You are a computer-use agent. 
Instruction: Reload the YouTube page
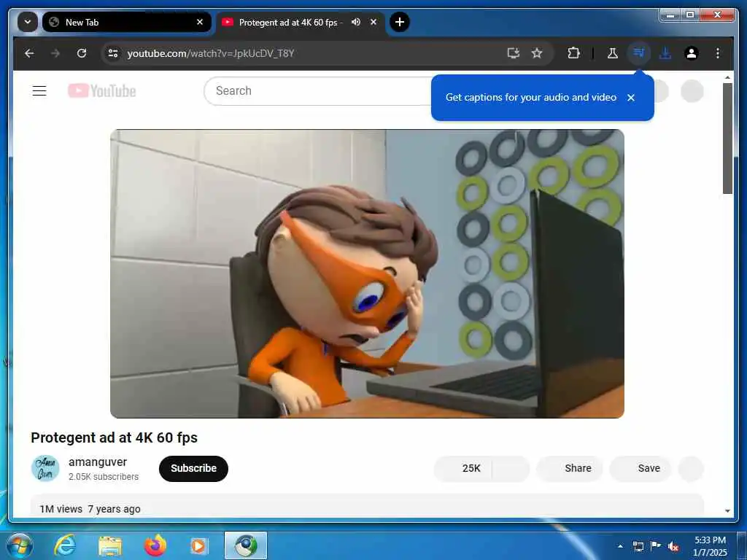pyautogui.click(x=82, y=53)
